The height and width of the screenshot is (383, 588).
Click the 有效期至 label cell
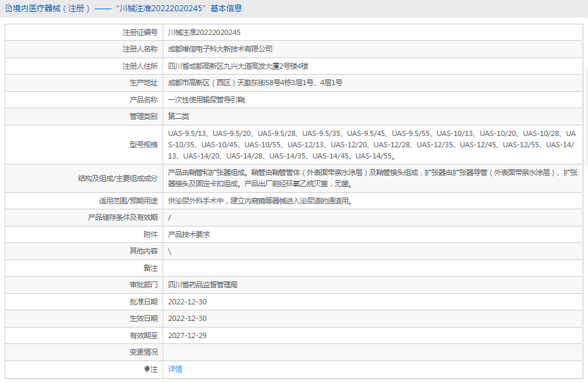pyautogui.click(x=84, y=335)
